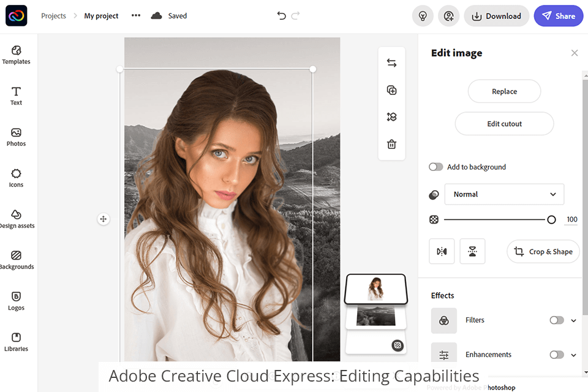Click the Edit image panel scrollbar
The height and width of the screenshot is (392, 588).
pyautogui.click(x=585, y=197)
